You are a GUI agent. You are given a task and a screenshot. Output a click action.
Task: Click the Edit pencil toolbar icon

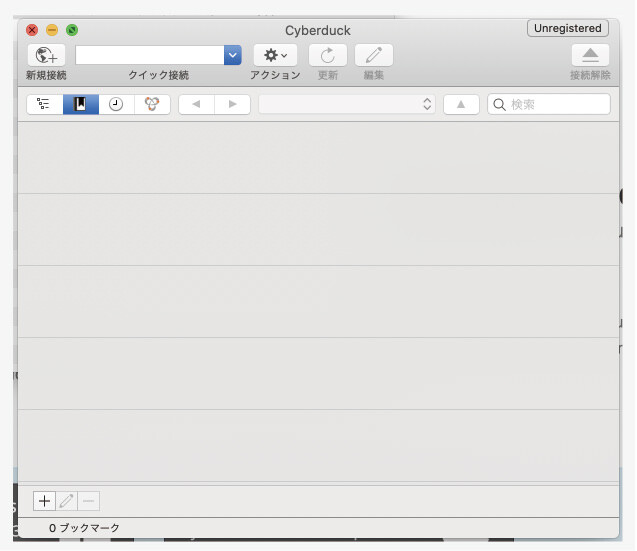[x=374, y=56]
